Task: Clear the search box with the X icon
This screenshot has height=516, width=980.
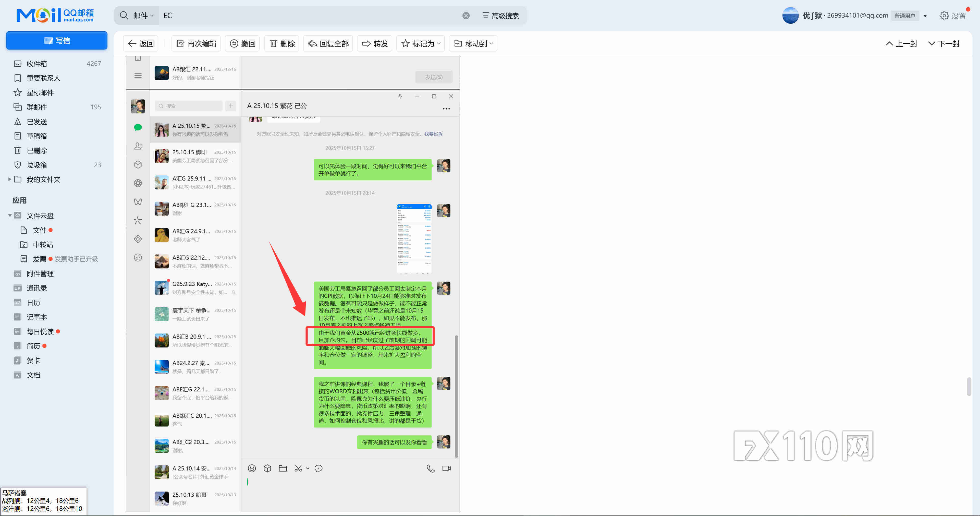Action: (x=466, y=16)
